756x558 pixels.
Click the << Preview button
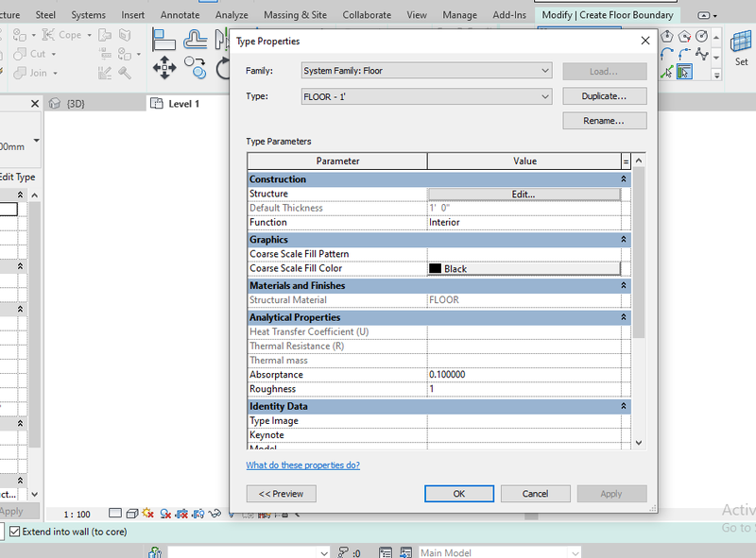[x=281, y=494]
